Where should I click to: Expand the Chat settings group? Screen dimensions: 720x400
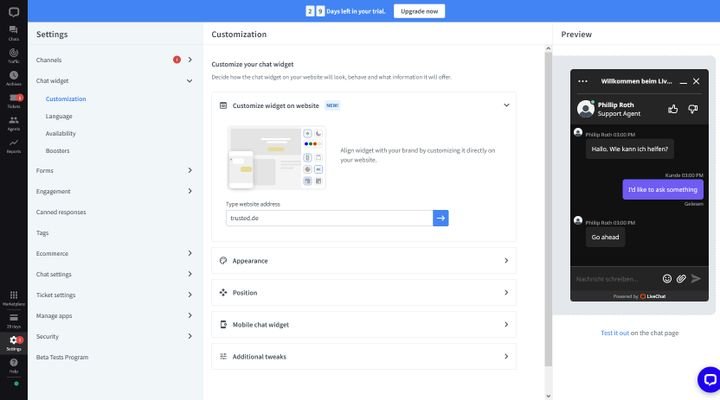click(190, 274)
